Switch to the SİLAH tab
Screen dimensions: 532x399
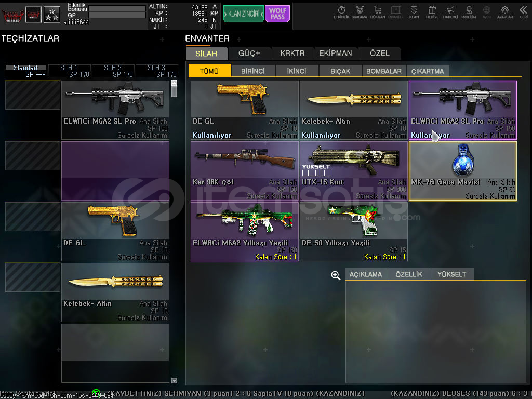206,54
